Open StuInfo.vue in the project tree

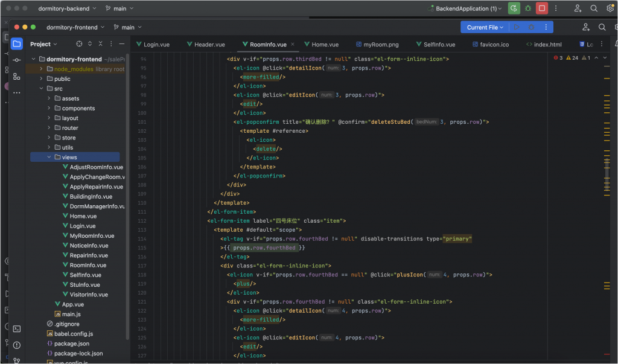click(84, 284)
